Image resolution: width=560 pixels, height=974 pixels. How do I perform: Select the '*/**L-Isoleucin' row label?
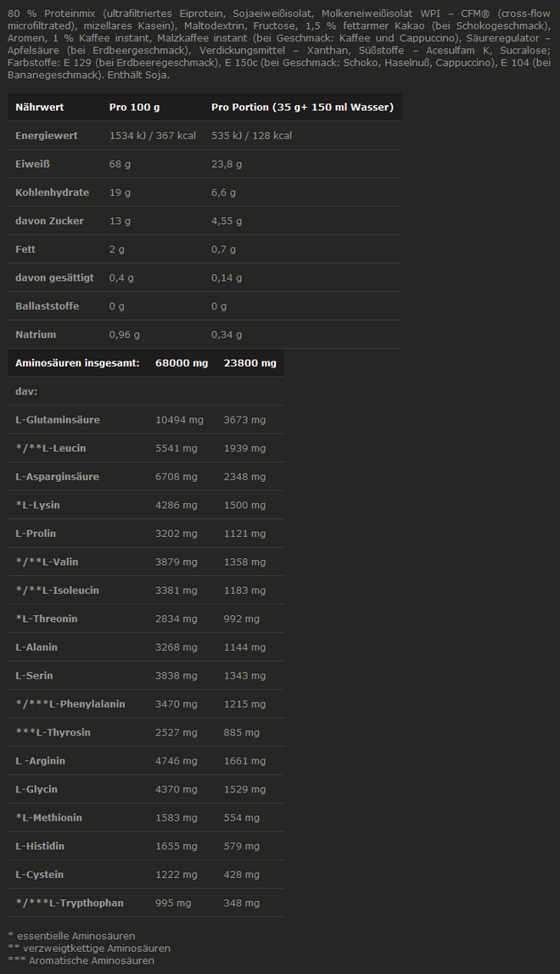click(57, 591)
